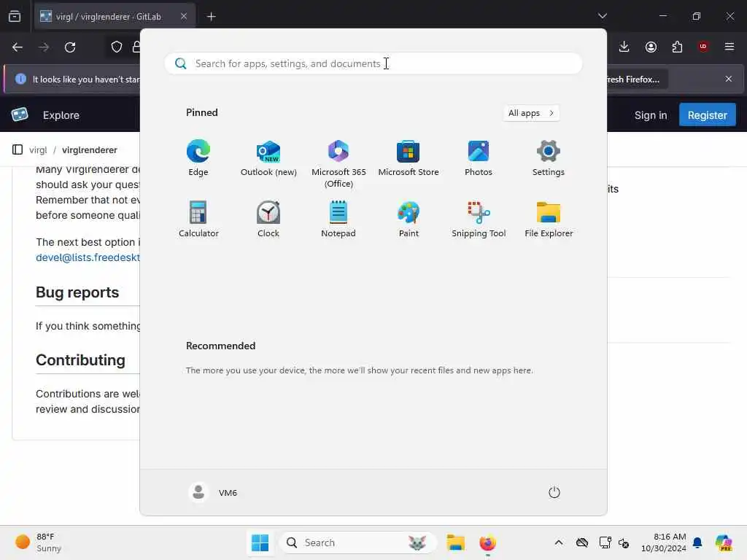The height and width of the screenshot is (560, 747).
Task: Open virgl breadcrumb link
Action: click(x=38, y=150)
